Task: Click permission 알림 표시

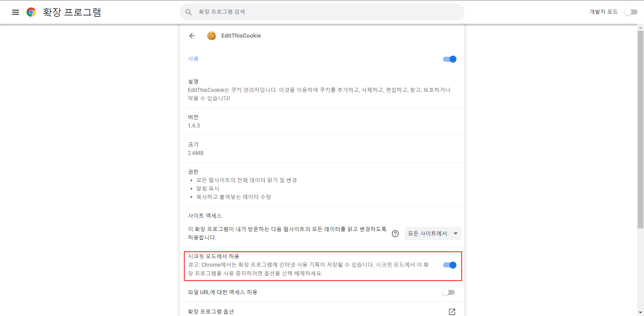Action: [x=208, y=189]
